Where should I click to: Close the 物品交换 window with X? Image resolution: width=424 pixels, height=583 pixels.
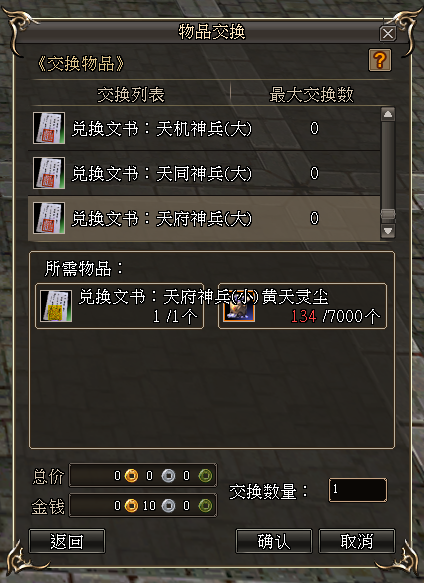pos(388,34)
